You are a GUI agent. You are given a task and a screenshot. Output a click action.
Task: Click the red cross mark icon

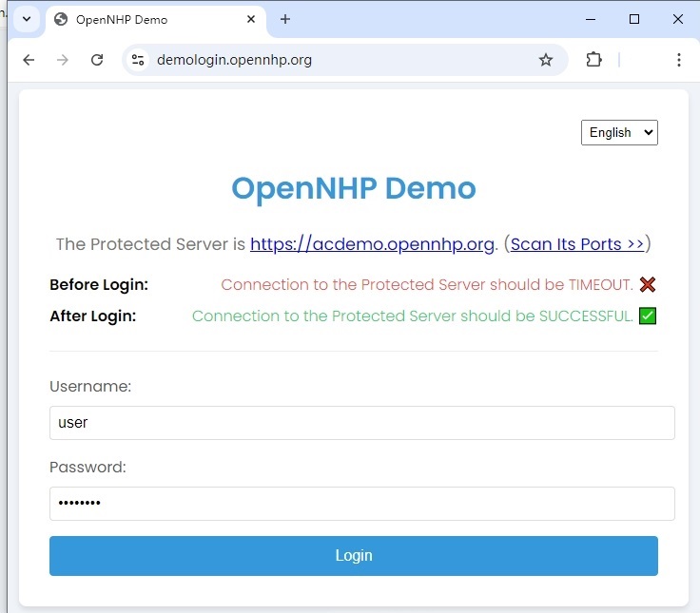(648, 284)
